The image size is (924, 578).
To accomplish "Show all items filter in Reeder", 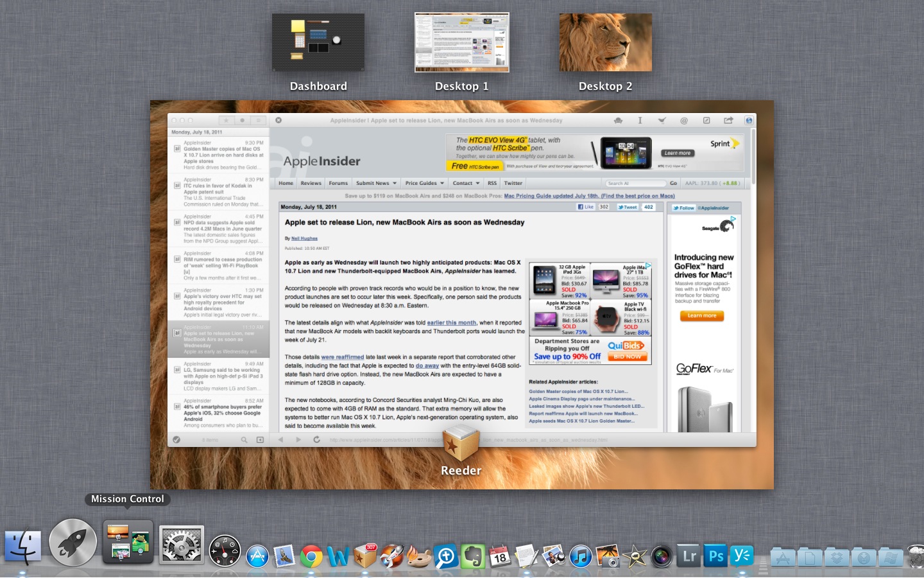I will 258,120.
